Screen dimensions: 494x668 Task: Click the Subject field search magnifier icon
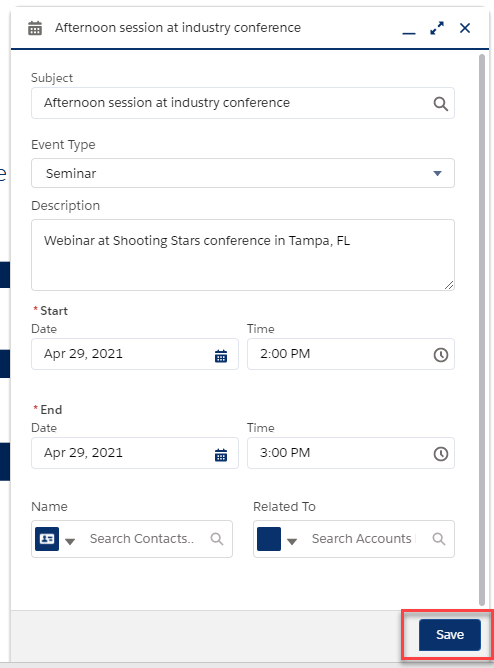pos(440,104)
